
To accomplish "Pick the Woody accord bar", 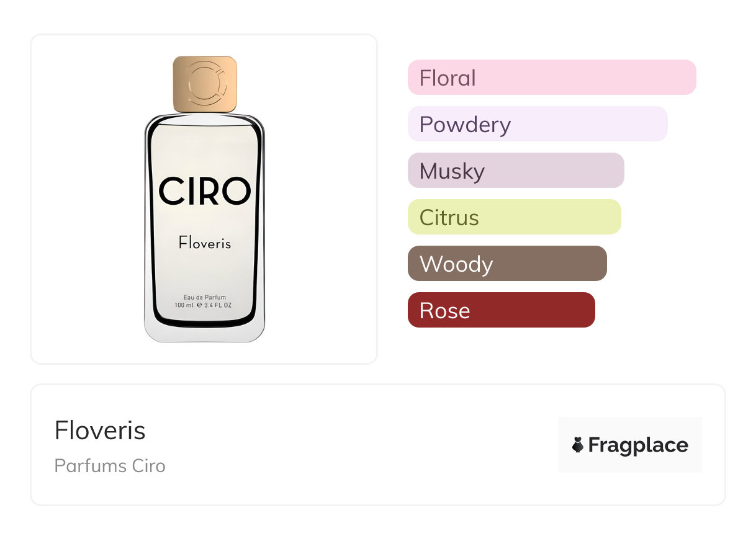I will (507, 264).
